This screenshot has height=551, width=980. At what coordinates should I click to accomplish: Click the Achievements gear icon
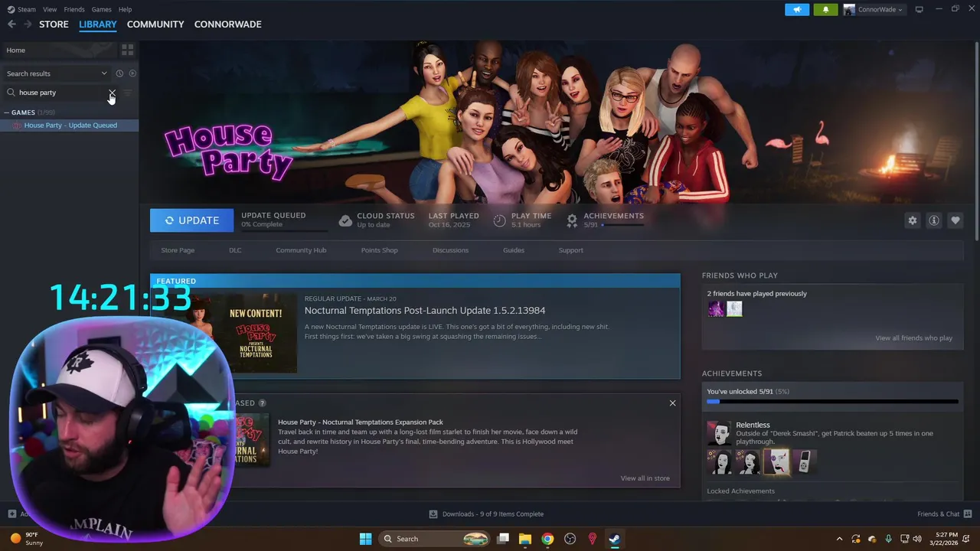pos(572,220)
